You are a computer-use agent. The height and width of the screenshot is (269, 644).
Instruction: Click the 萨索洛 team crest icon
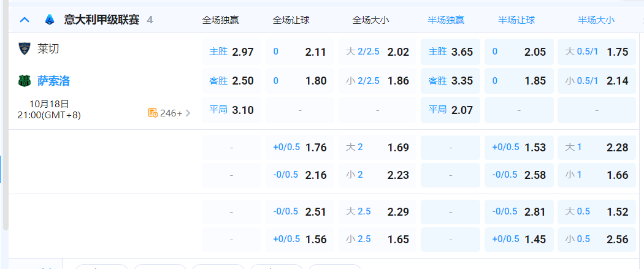[25, 81]
